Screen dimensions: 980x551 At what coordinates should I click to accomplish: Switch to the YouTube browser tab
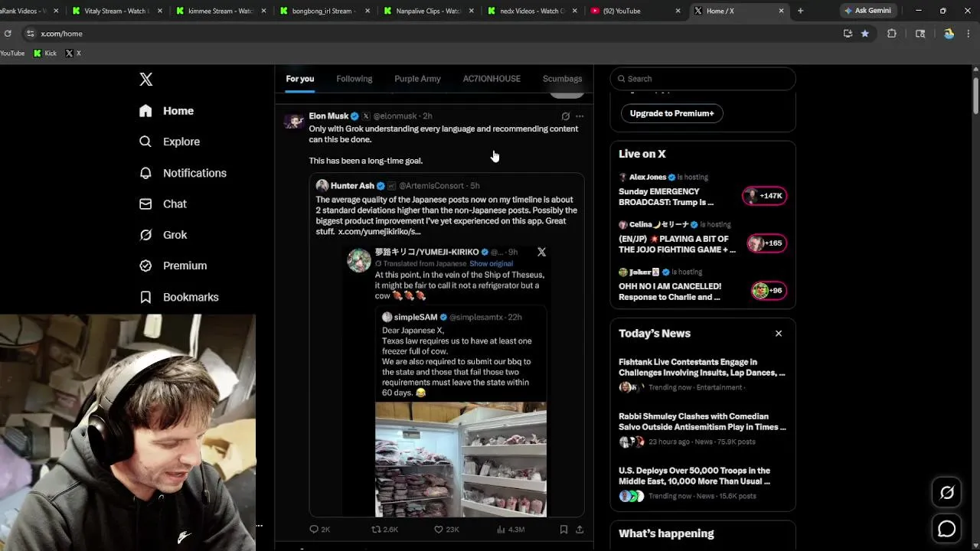(635, 11)
